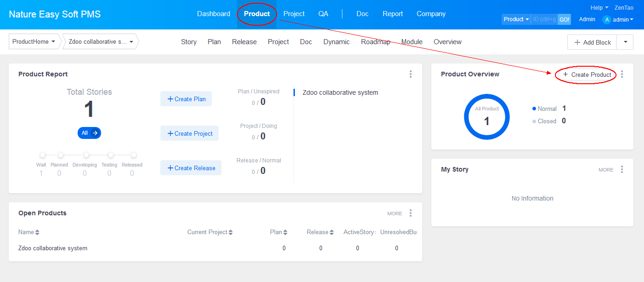Sort Open Products by Name column
644x282 pixels.
(37, 232)
